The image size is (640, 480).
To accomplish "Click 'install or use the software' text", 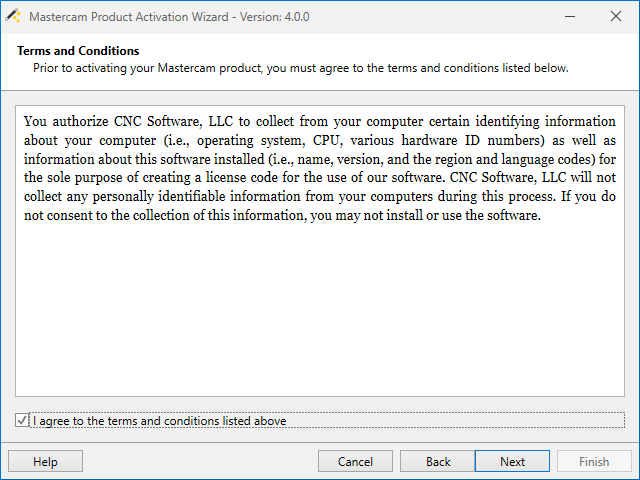I will [456, 216].
